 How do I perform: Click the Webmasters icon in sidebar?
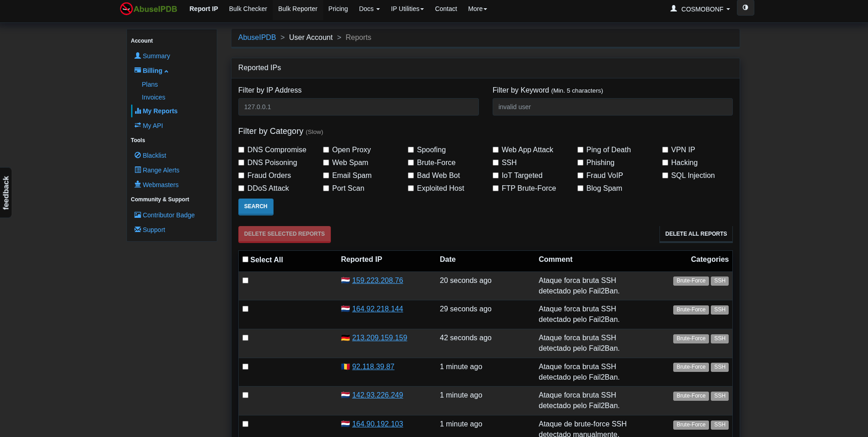137,184
